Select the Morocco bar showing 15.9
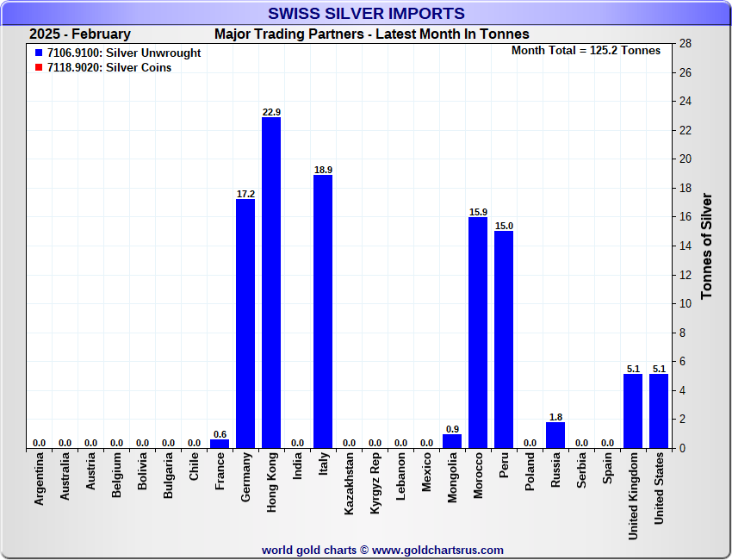Viewport: 732px width, 560px height. [478, 333]
